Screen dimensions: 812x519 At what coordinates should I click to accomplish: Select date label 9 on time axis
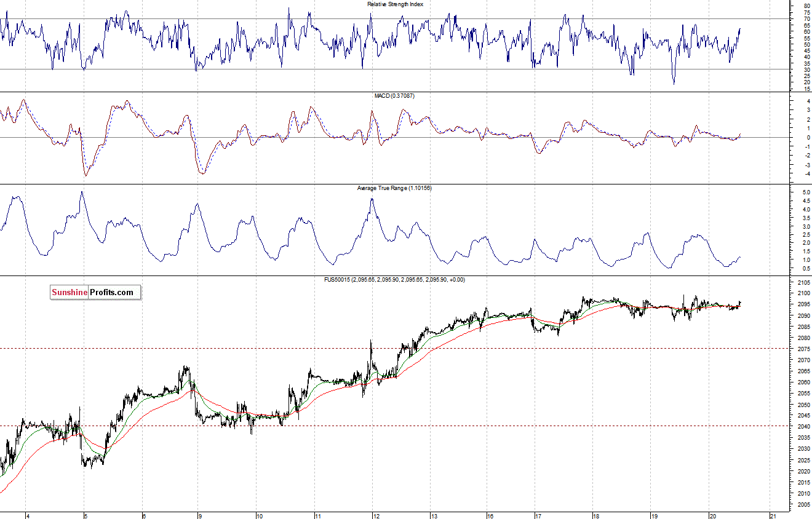(x=199, y=515)
